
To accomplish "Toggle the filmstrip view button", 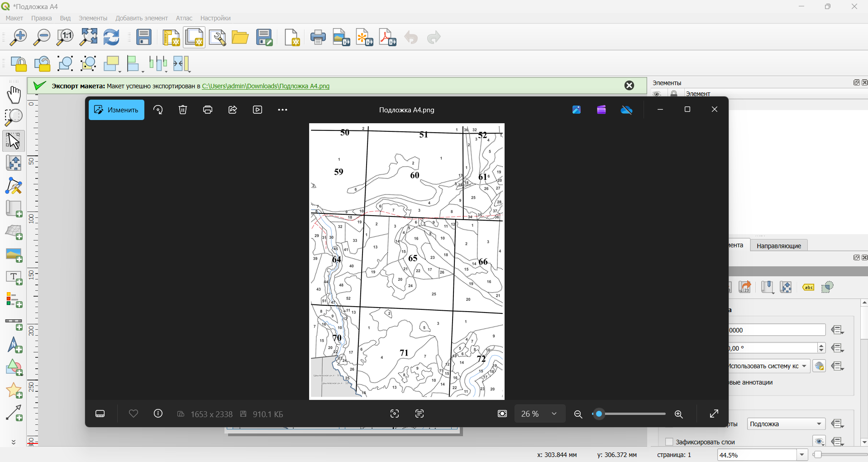I will [x=100, y=414].
